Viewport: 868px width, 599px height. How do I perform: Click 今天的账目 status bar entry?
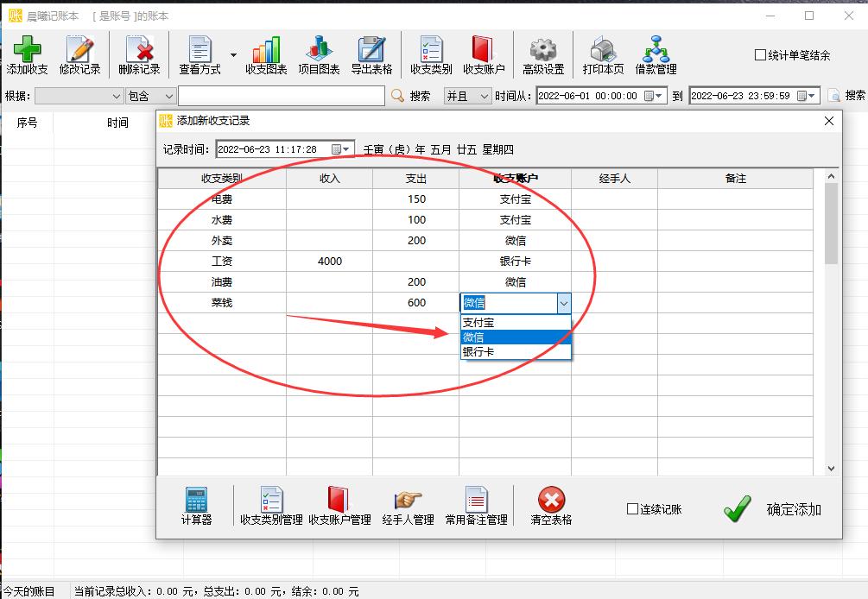point(29,591)
